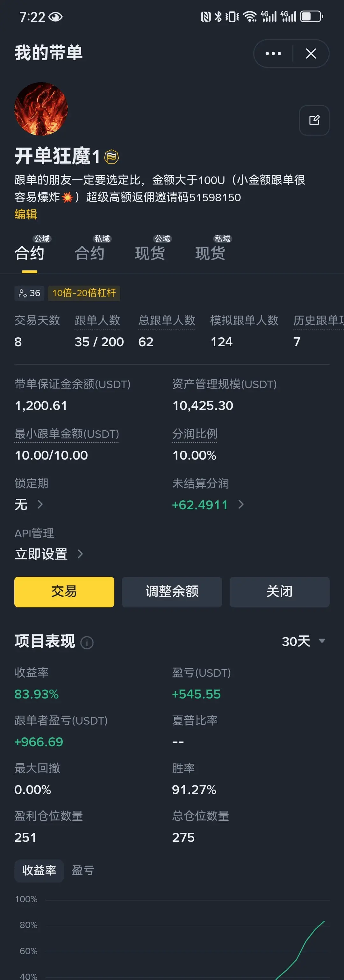The image size is (344, 980).
Task: Tap the Wi-Fi icon in status bar
Action: 250,17
